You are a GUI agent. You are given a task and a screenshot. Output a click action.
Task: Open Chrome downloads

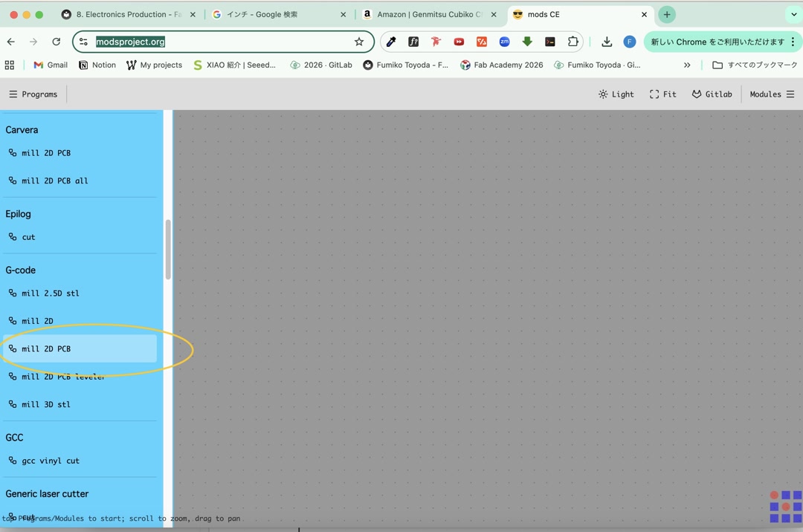[607, 42]
